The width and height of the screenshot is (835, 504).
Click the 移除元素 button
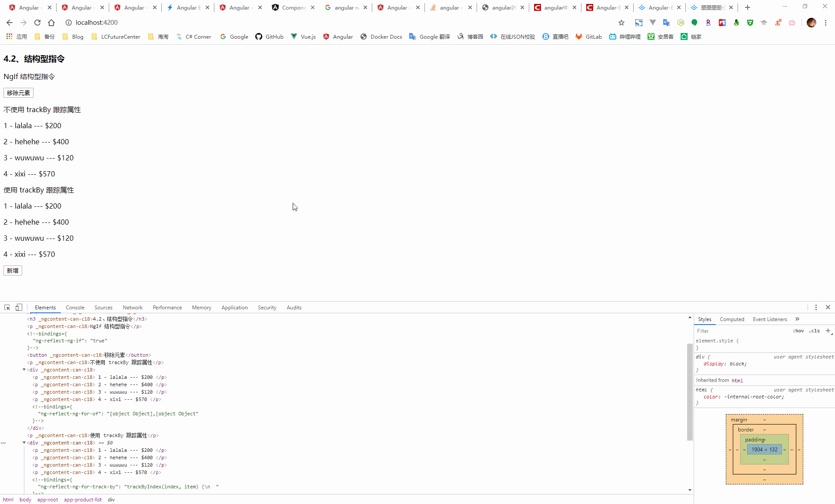point(18,93)
